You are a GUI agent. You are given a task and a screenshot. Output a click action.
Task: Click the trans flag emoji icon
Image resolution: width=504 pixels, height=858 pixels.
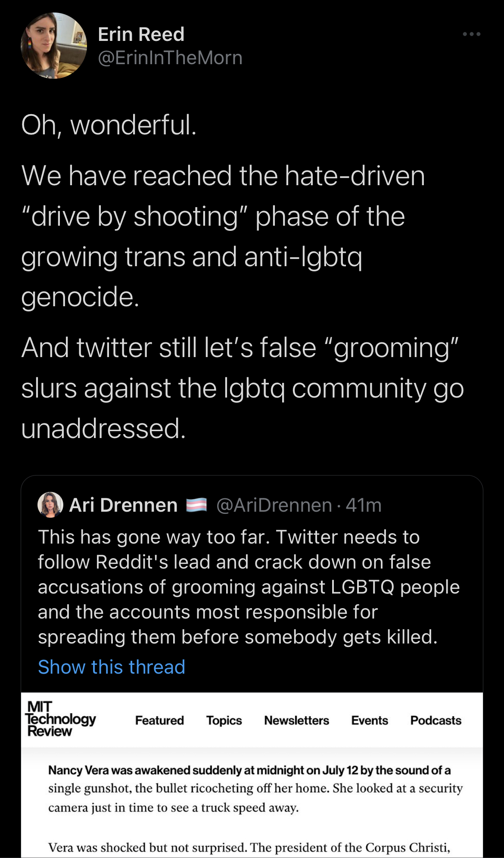point(196,505)
